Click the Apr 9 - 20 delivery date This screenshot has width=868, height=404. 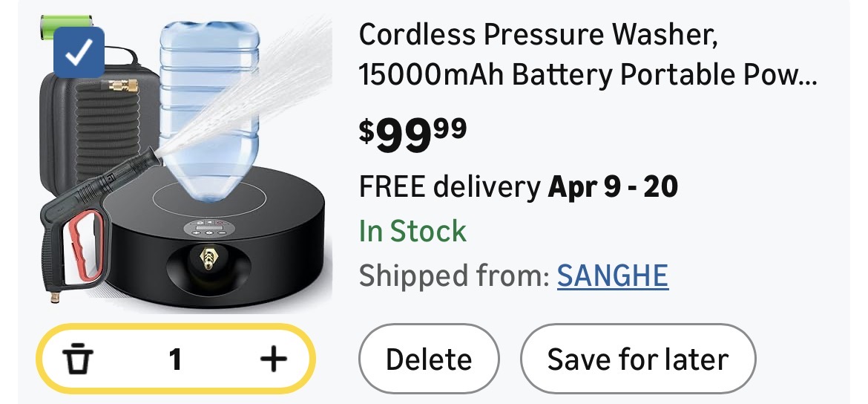point(613,187)
